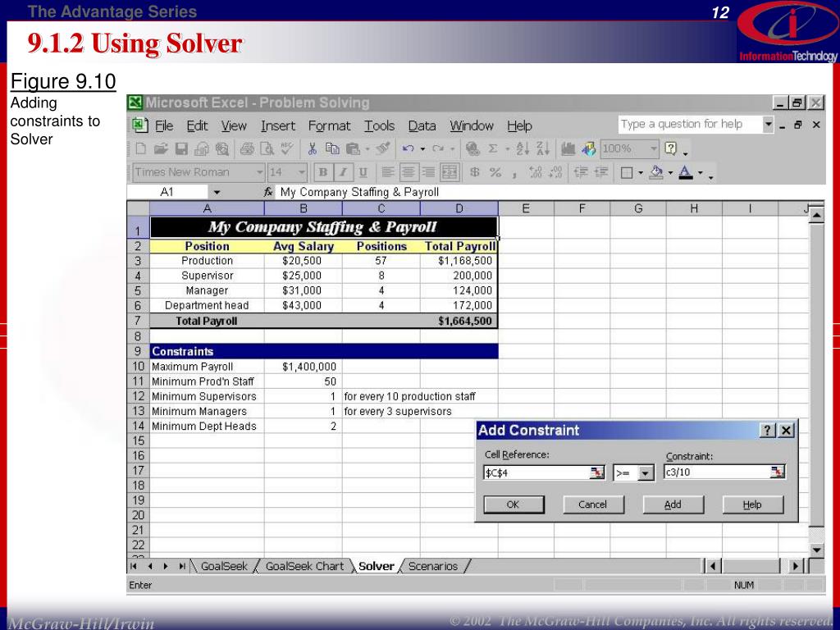The image size is (840, 630).
Task: Click the Redo arrow icon
Action: [x=438, y=149]
